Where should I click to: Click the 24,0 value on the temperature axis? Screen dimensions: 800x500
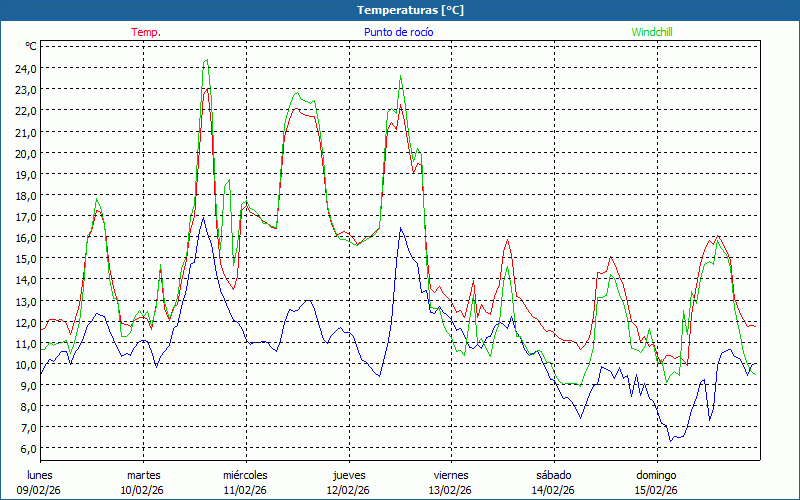pyautogui.click(x=25, y=68)
